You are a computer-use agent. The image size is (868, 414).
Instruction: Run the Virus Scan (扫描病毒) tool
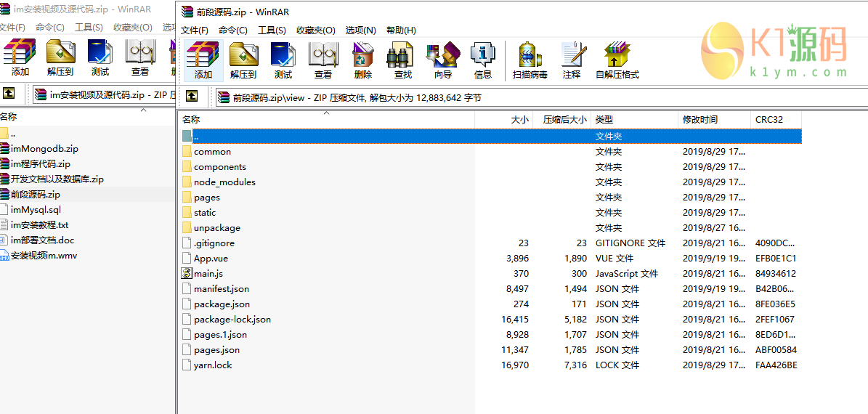(x=530, y=60)
